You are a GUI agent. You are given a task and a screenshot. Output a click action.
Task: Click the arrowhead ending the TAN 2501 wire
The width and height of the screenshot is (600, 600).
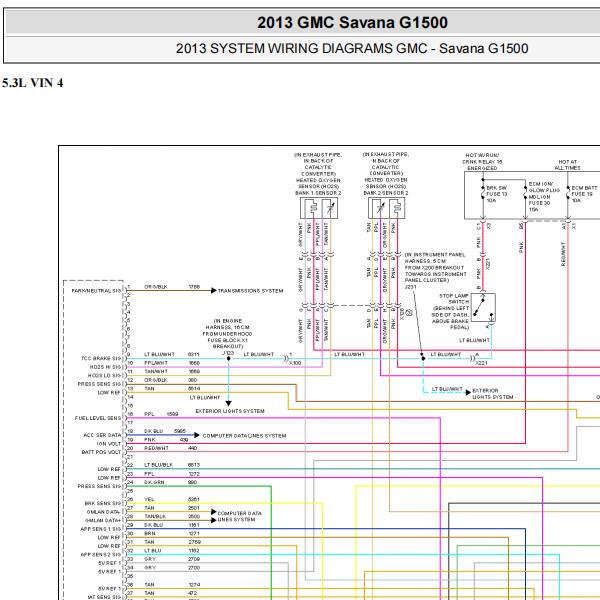[x=214, y=512]
